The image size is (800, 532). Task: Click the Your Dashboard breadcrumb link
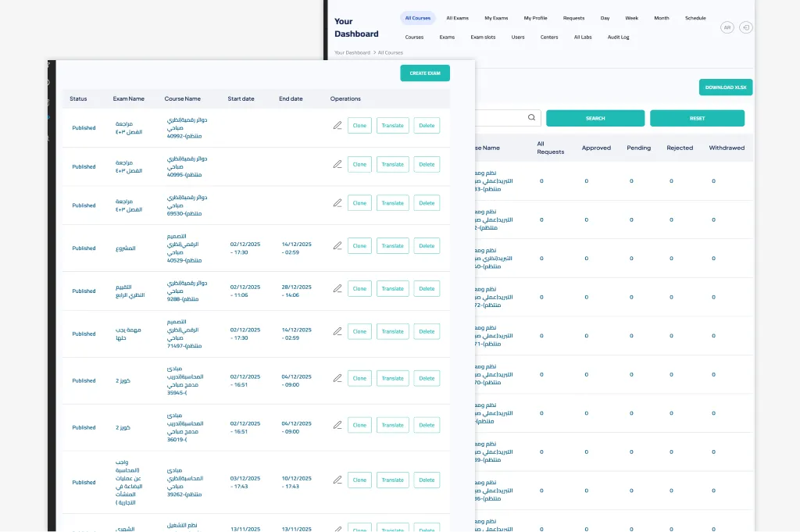click(352, 52)
